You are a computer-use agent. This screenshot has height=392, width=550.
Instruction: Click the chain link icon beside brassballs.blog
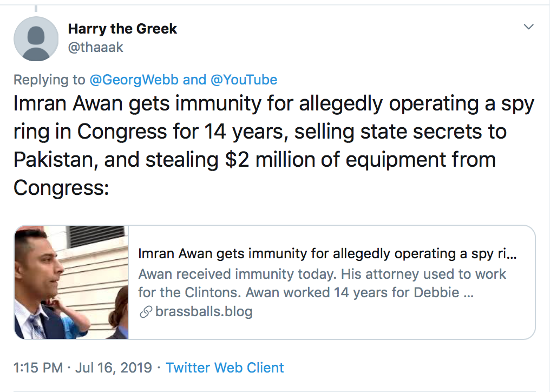pyautogui.click(x=145, y=312)
